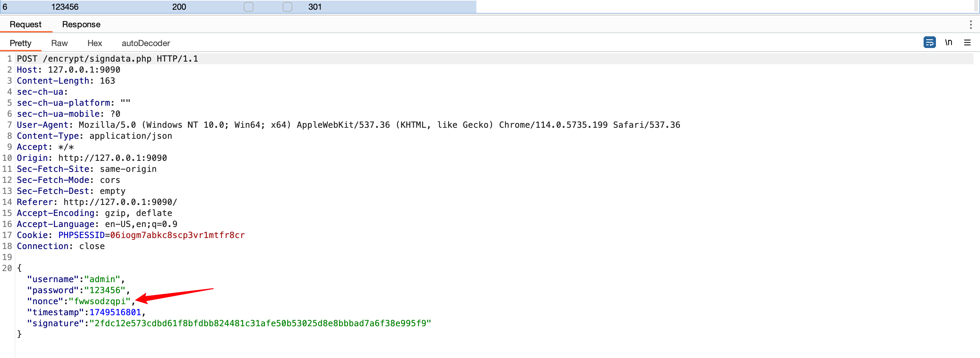
Task: Click the "admin" username value
Action: coord(102,280)
